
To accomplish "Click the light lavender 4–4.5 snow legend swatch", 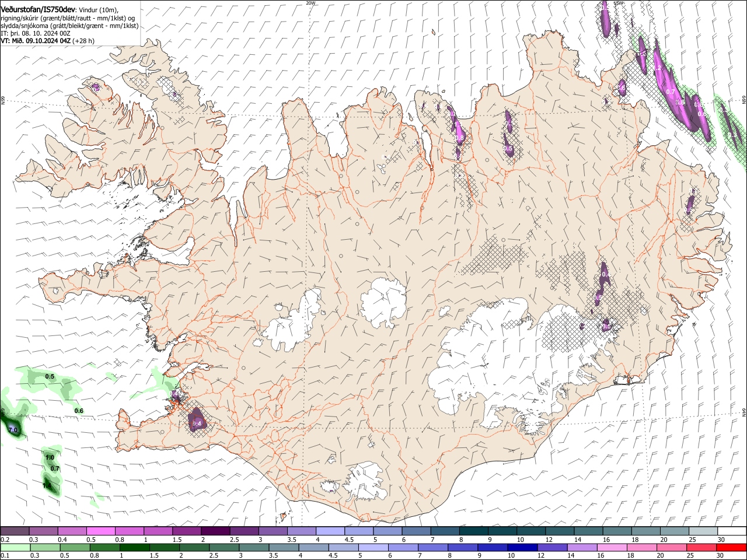I will click(x=330, y=531).
